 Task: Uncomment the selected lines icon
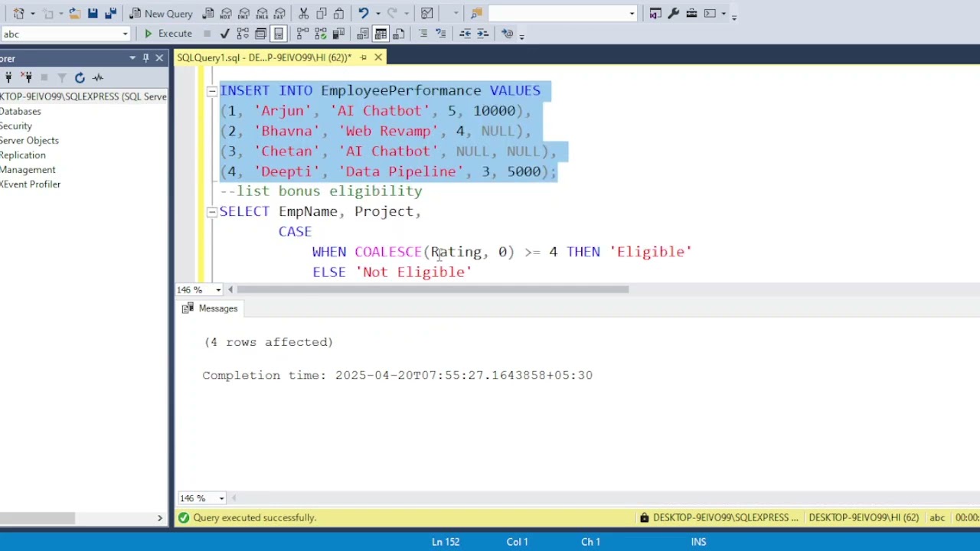(441, 33)
